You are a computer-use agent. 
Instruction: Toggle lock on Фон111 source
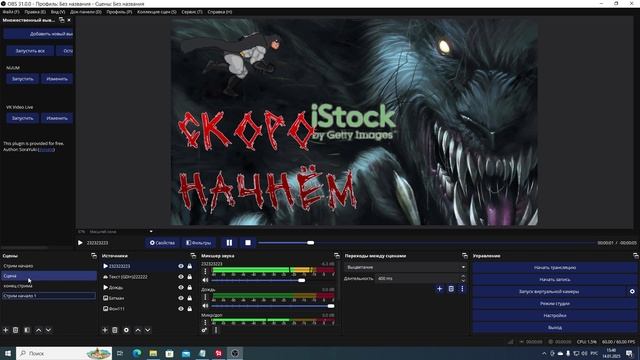coord(190,309)
